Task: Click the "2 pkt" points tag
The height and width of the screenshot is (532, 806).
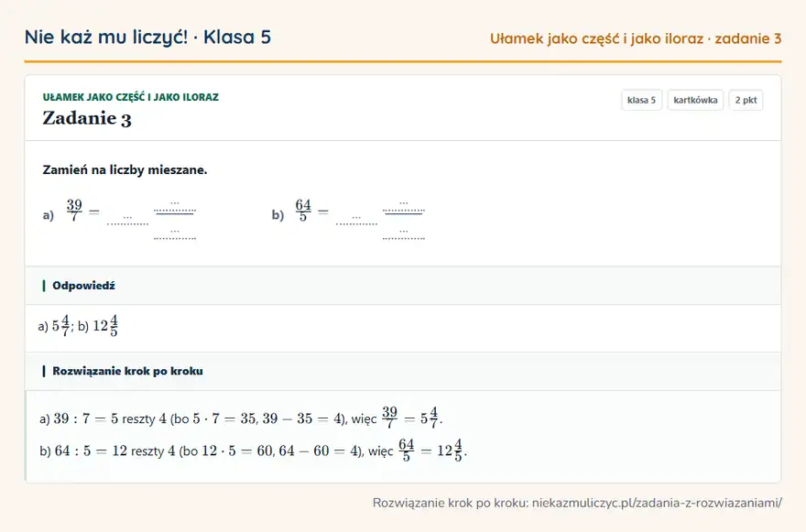Action: tap(746, 100)
